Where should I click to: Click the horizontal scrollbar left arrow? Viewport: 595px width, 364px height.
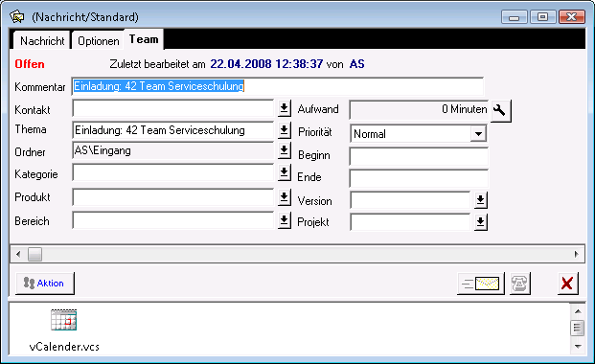point(18,254)
